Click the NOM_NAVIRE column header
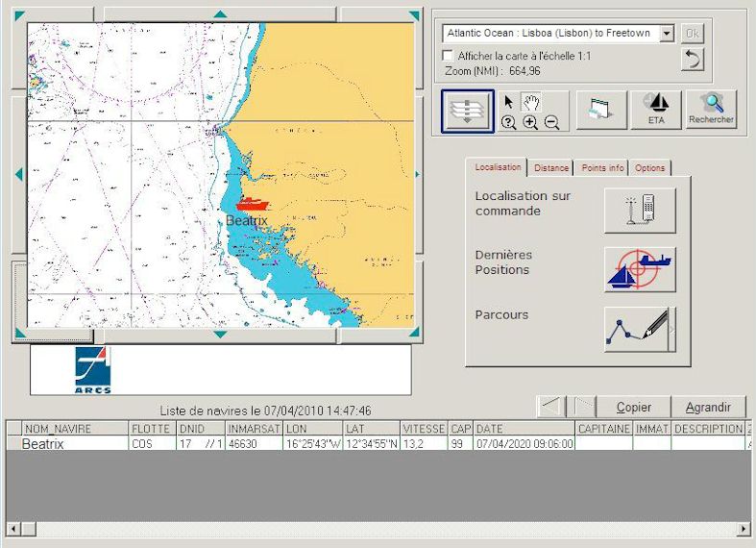Screen dimensions: 756x548 (x=75, y=429)
